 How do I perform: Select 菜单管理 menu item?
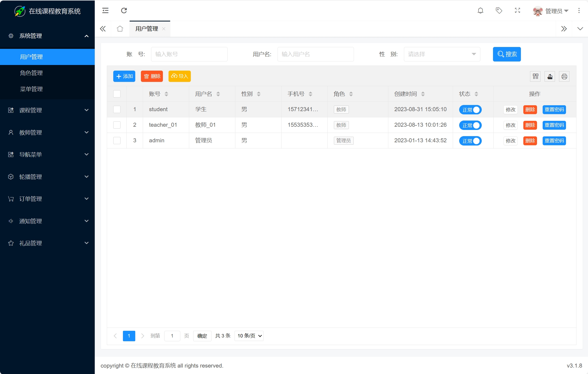(x=31, y=89)
